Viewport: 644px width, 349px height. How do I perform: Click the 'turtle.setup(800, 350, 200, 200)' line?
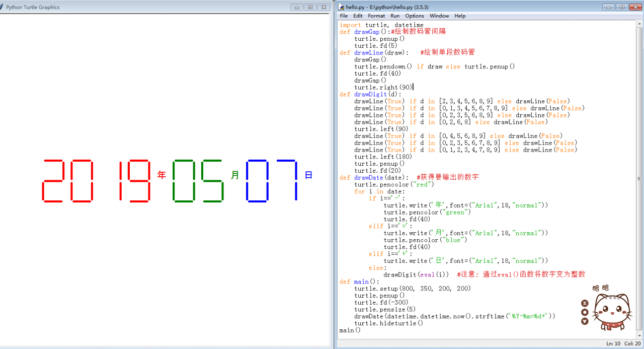413,289
